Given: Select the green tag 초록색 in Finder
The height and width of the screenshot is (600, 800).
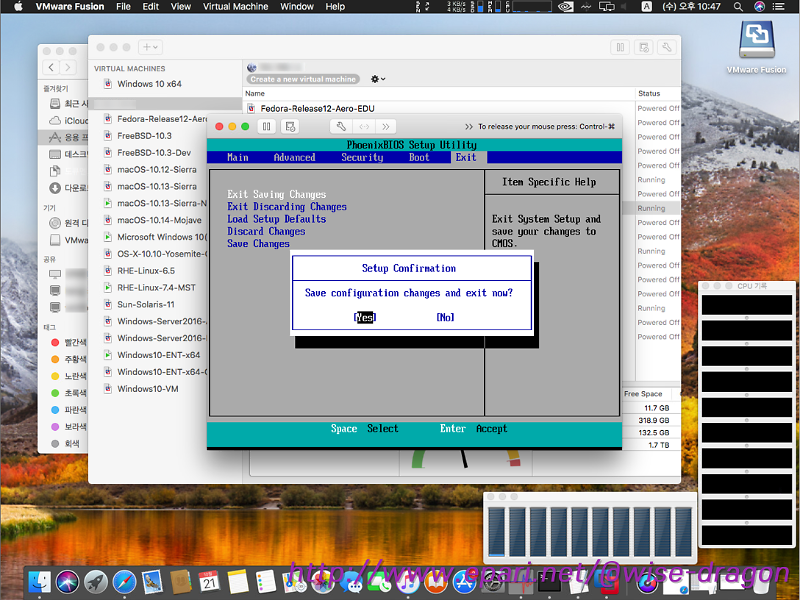Looking at the screenshot, I should 68,393.
